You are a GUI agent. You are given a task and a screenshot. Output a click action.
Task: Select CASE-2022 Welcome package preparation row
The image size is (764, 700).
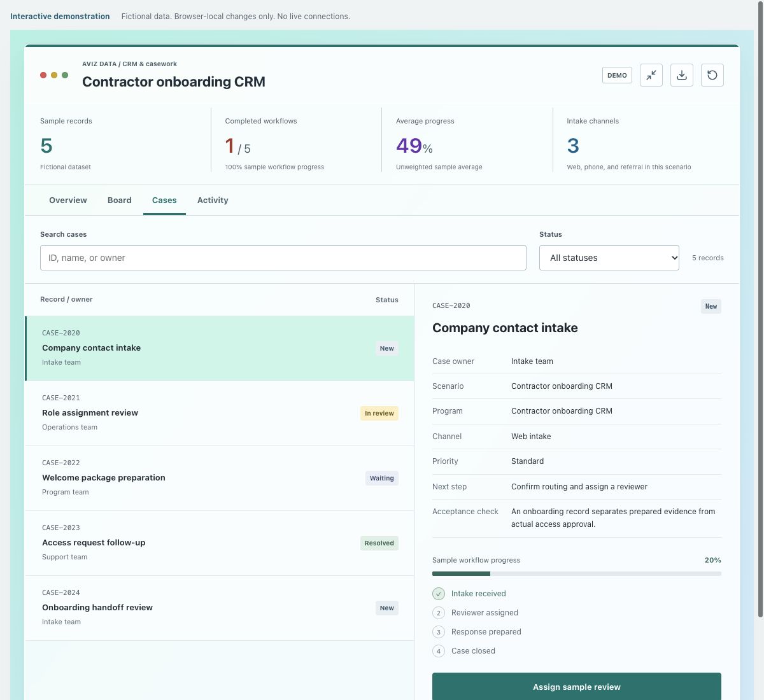point(220,478)
